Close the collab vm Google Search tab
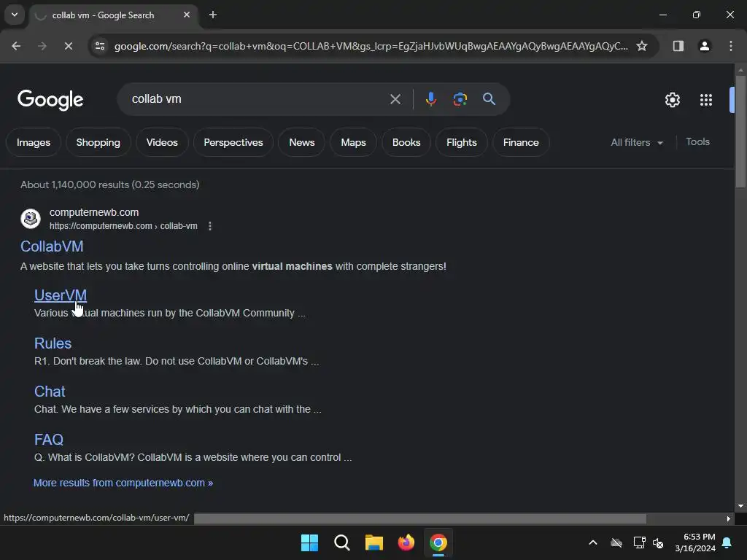Screen dimensions: 747x560 click(187, 15)
